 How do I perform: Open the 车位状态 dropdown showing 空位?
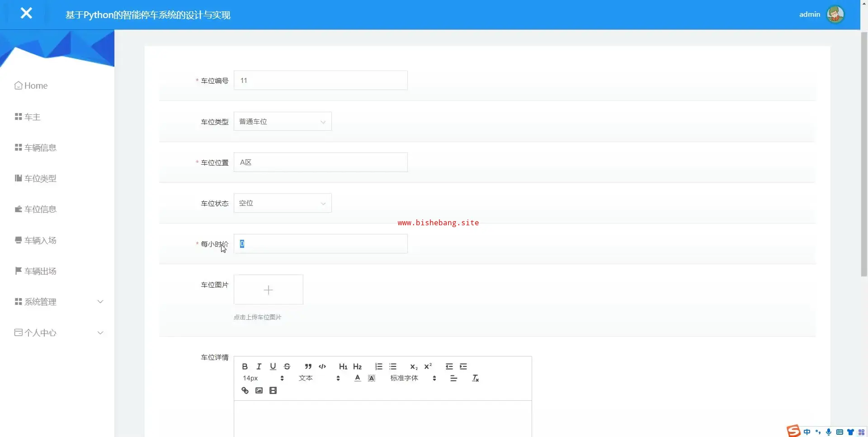(283, 203)
